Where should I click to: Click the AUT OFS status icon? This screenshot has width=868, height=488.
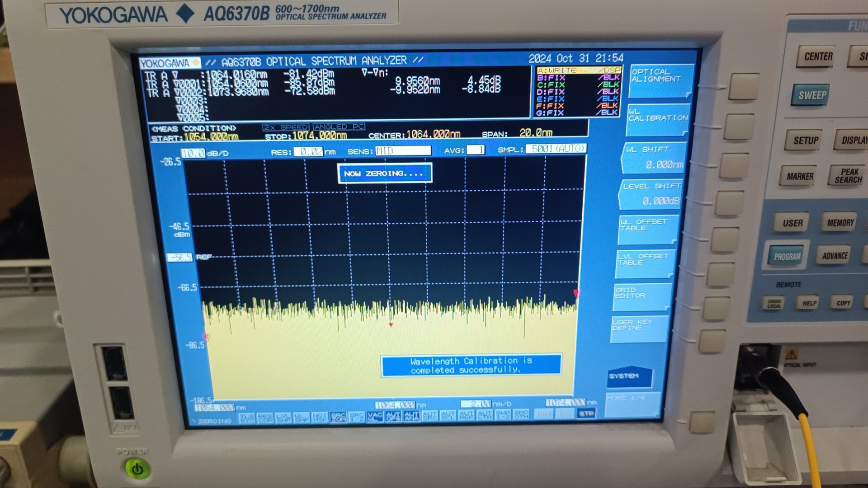click(x=393, y=416)
